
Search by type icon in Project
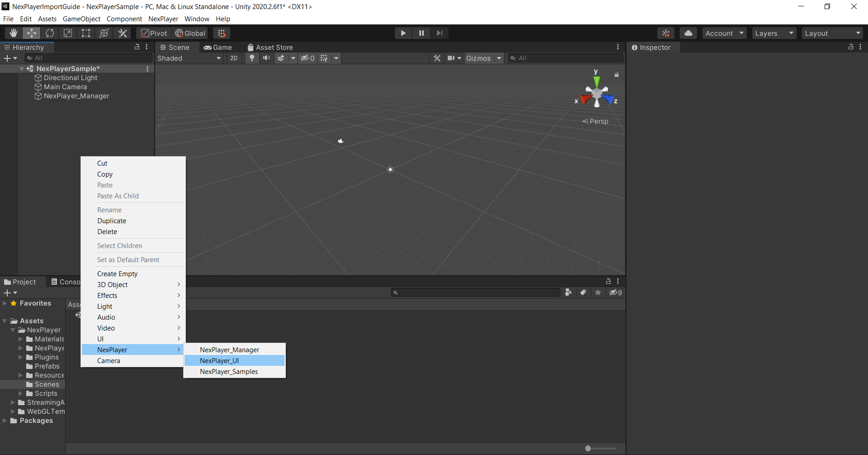click(569, 292)
